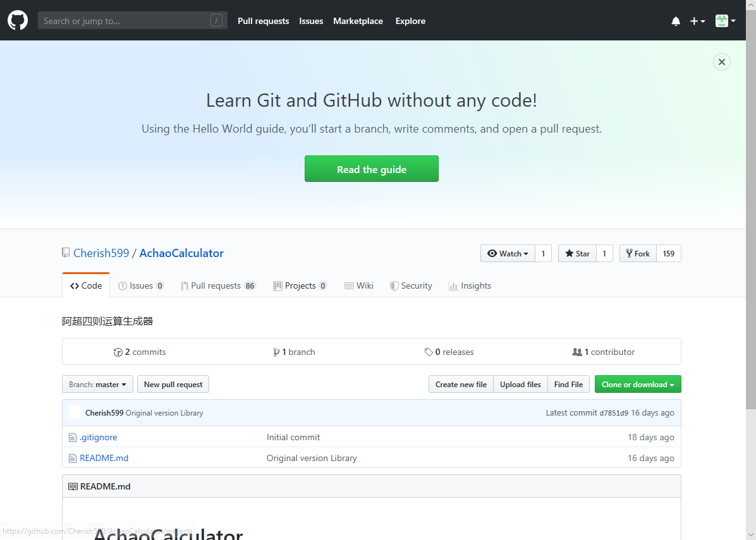Click the Read the guide button
Image resolution: width=756 pixels, height=540 pixels.
click(x=371, y=169)
